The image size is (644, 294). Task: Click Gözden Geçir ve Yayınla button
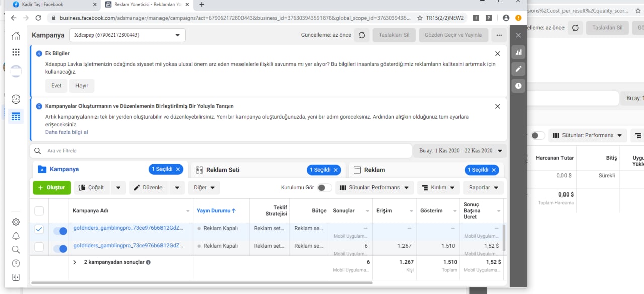point(453,35)
